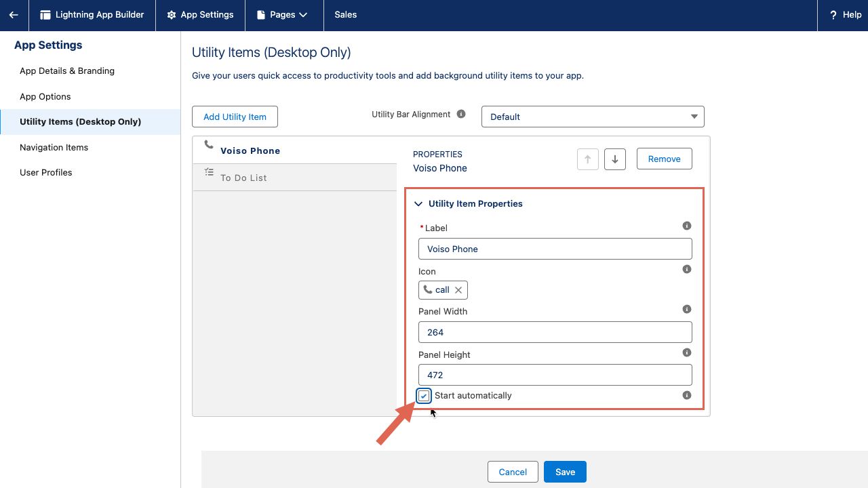
Task: Collapse the Utility Item Properties section
Action: (x=418, y=204)
